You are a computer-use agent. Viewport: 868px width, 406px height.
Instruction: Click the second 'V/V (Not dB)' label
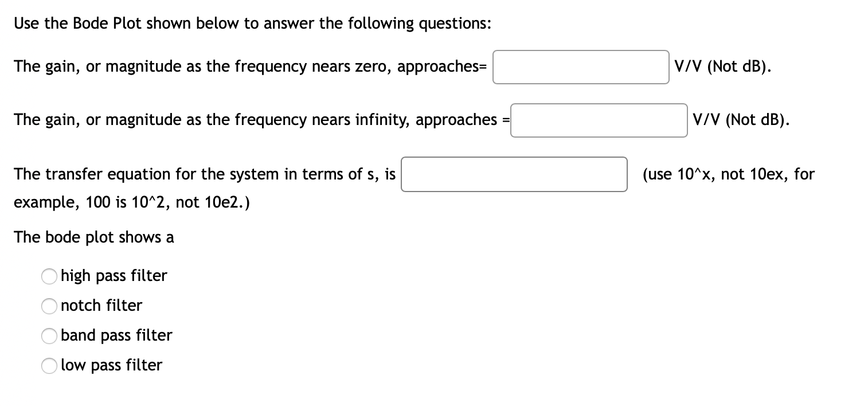(741, 120)
